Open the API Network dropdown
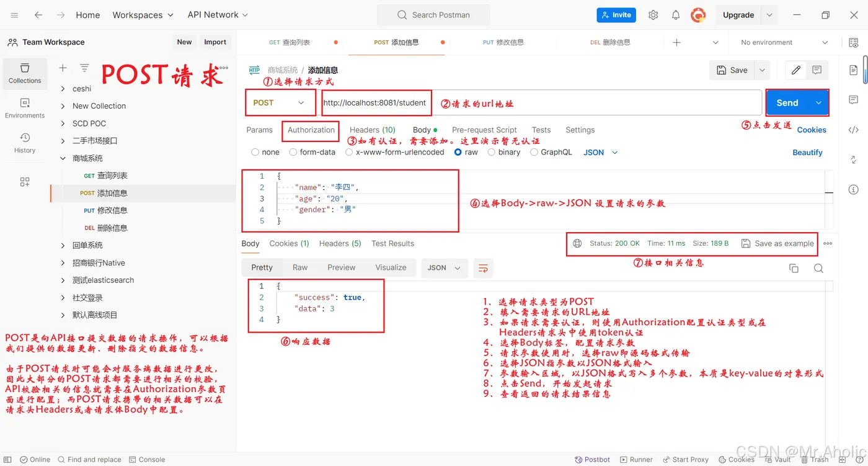 [218, 15]
